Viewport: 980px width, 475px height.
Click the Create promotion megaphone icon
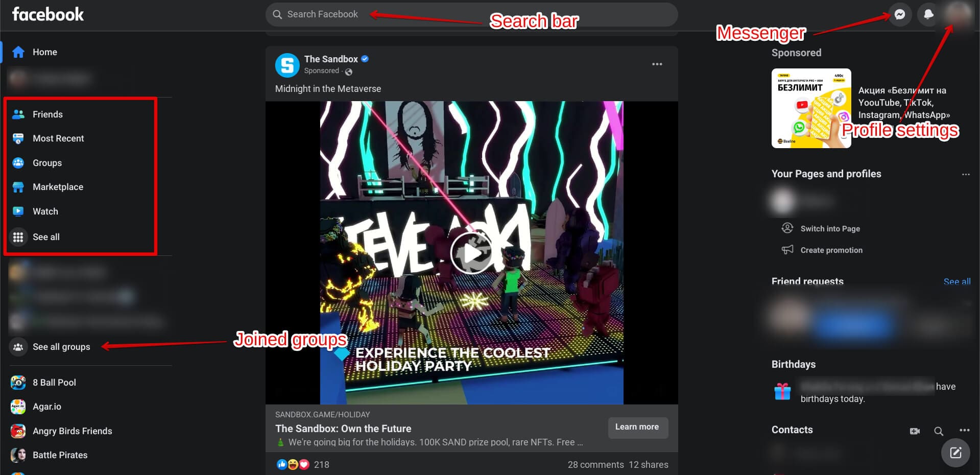(787, 250)
